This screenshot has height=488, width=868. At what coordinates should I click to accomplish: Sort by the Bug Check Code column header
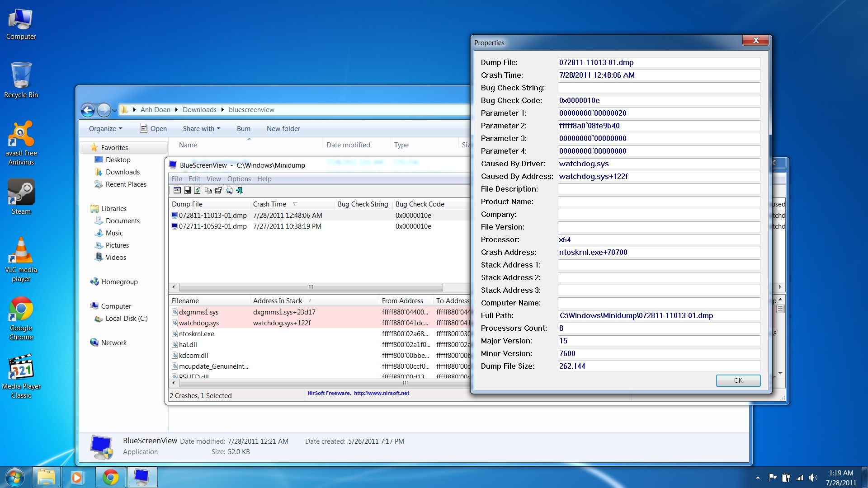coord(431,204)
